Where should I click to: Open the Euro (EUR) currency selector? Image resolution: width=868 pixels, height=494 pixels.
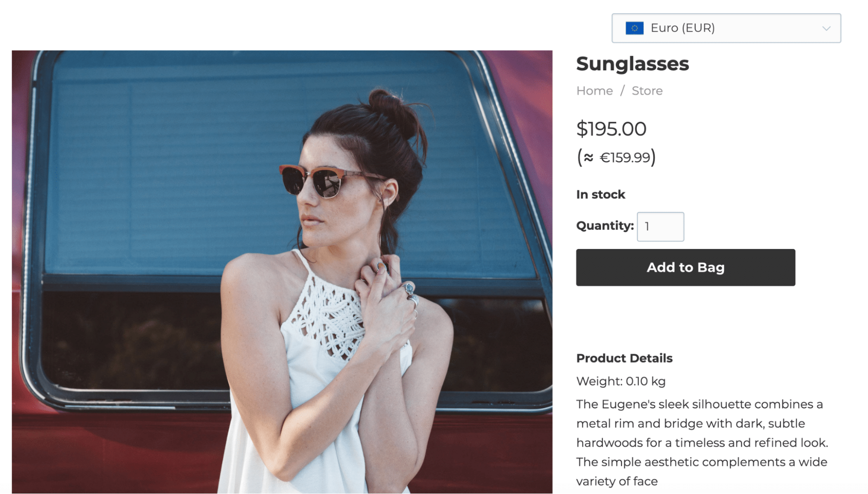click(726, 28)
